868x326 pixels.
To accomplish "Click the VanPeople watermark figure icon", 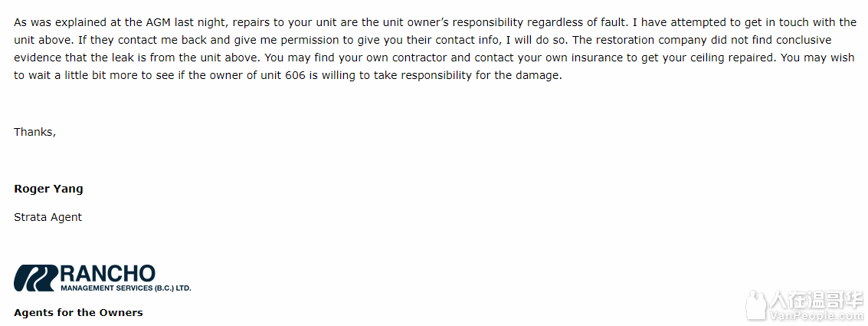I will click(755, 305).
